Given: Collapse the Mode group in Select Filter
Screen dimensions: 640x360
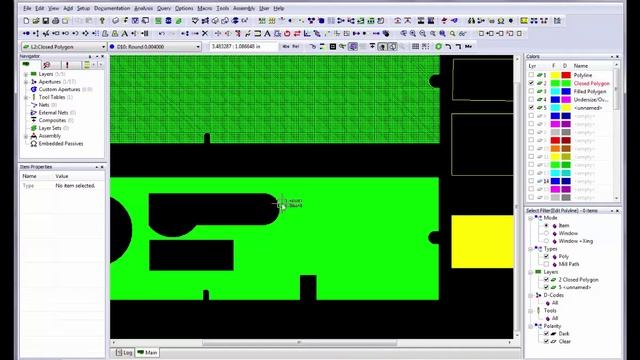Looking at the screenshot, I should coord(530,218).
